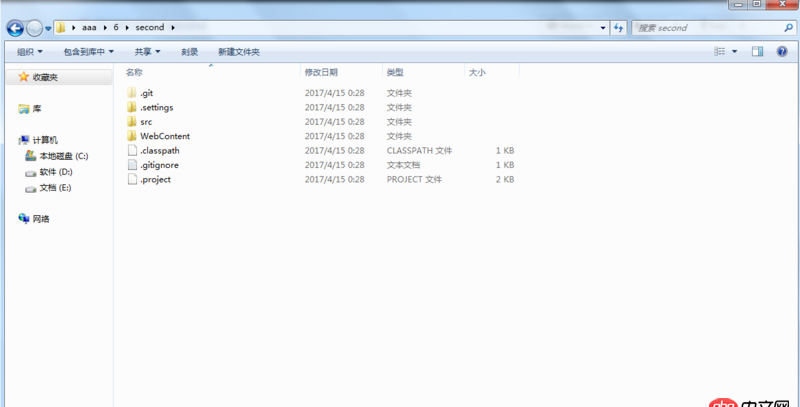Select 网络 in the navigation pane

tap(41, 219)
